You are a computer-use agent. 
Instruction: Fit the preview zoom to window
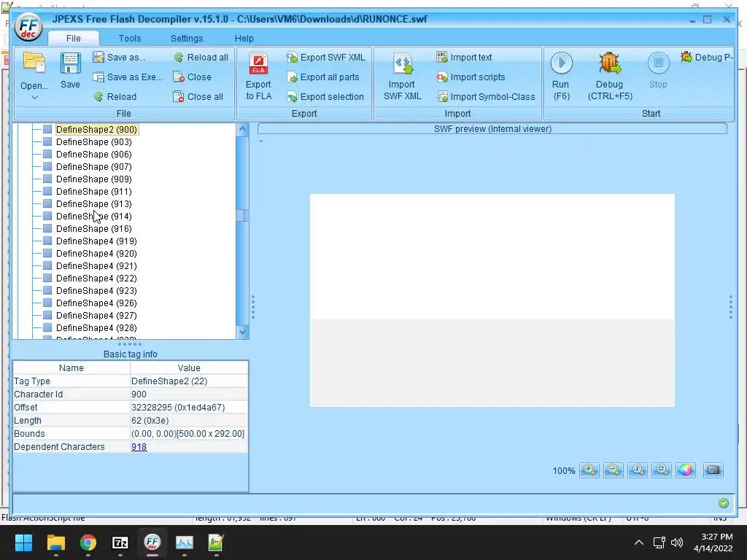pos(662,470)
